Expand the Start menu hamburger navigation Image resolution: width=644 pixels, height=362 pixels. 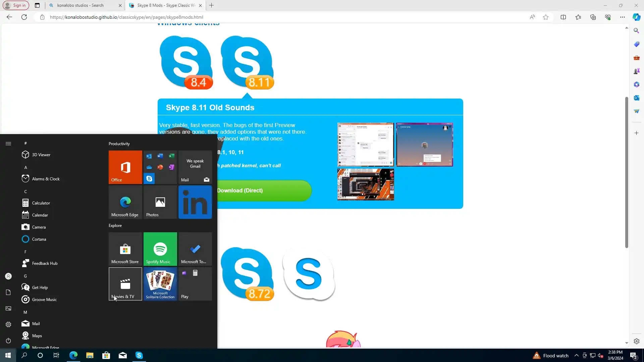click(8, 143)
